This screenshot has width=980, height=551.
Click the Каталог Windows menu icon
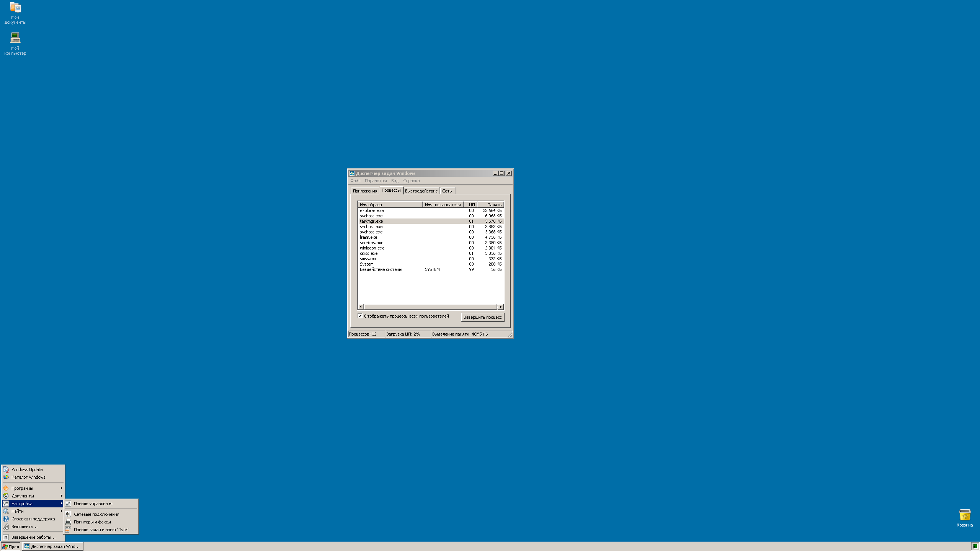click(x=6, y=477)
